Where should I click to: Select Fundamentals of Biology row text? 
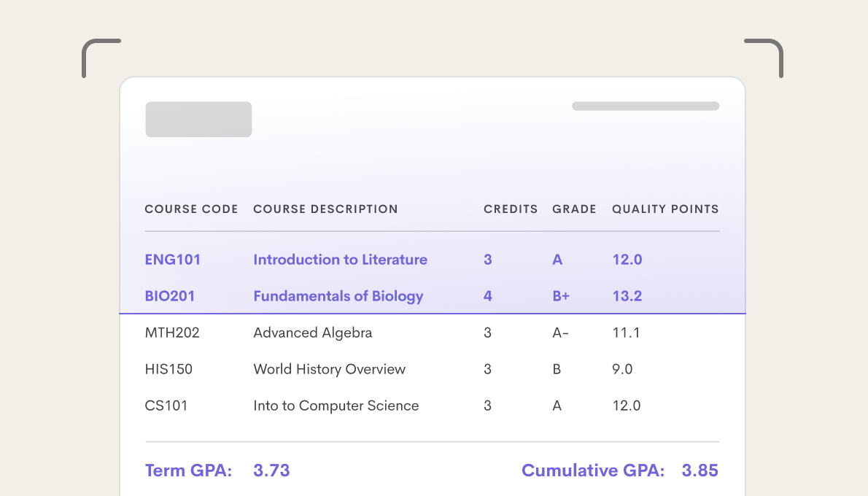click(x=338, y=296)
